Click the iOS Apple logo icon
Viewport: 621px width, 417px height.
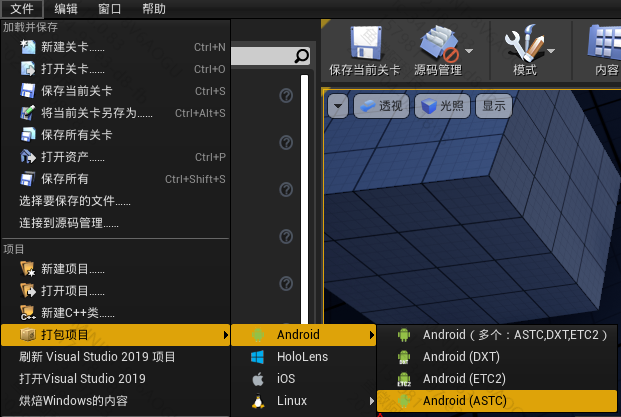point(258,379)
